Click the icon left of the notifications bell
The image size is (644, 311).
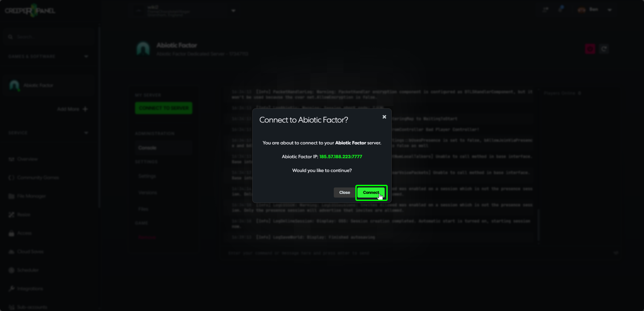[546, 10]
